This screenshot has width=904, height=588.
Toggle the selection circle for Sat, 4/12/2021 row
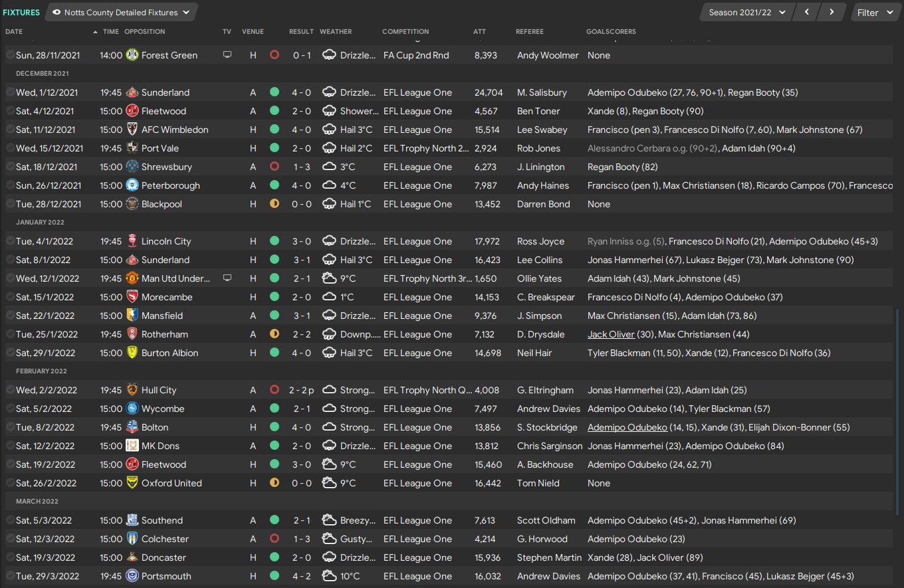(10, 111)
